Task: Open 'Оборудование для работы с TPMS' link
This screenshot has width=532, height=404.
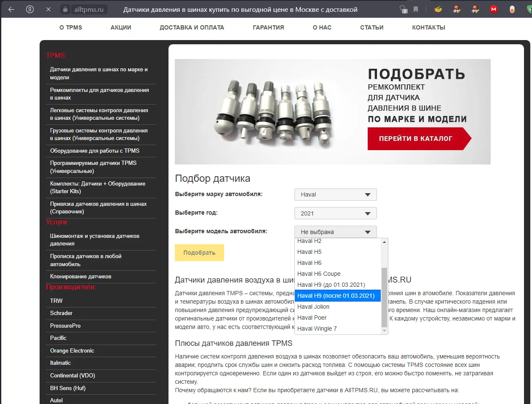Action: click(x=95, y=151)
